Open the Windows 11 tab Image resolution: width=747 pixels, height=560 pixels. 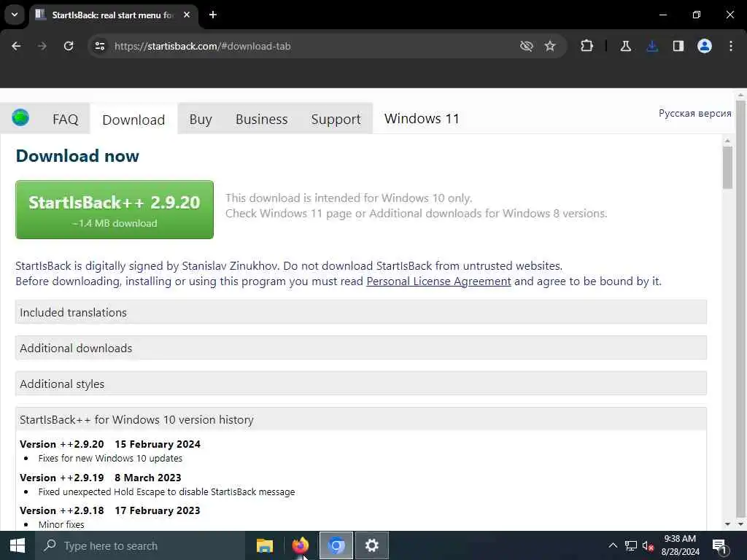(x=422, y=119)
